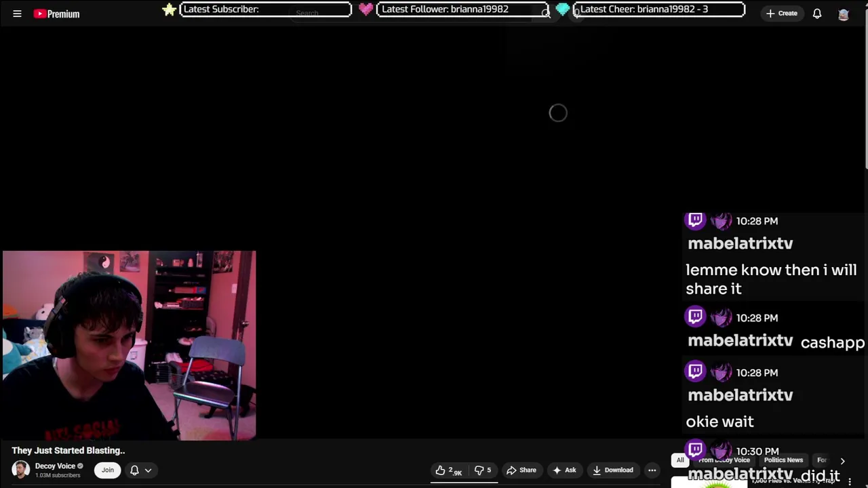Open the account avatar menu
Viewport: 868px width, 488px height.
coord(844,14)
